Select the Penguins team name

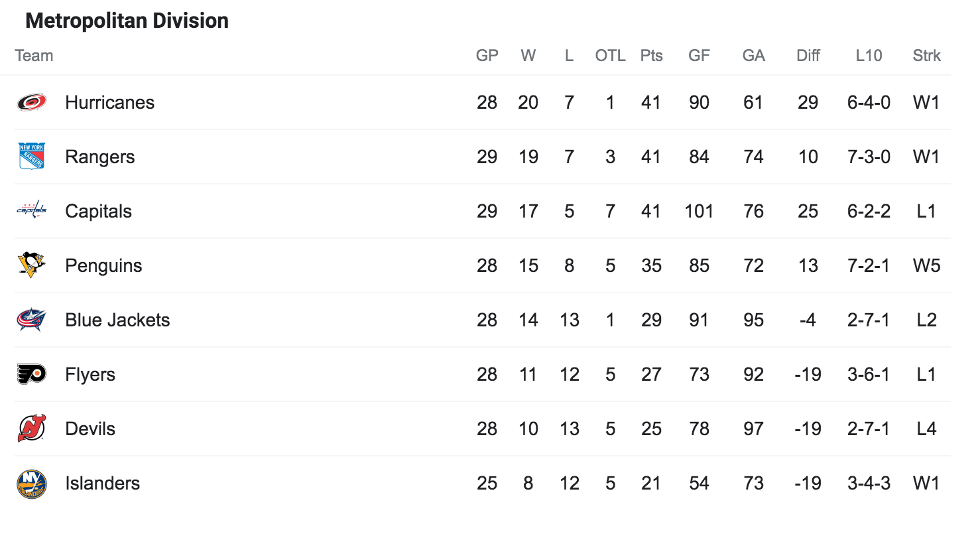(103, 266)
